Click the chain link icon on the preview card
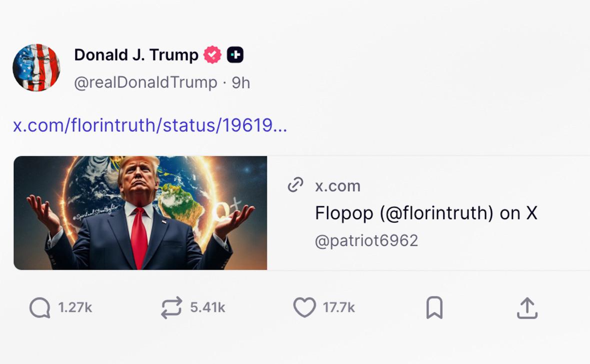 295,185
